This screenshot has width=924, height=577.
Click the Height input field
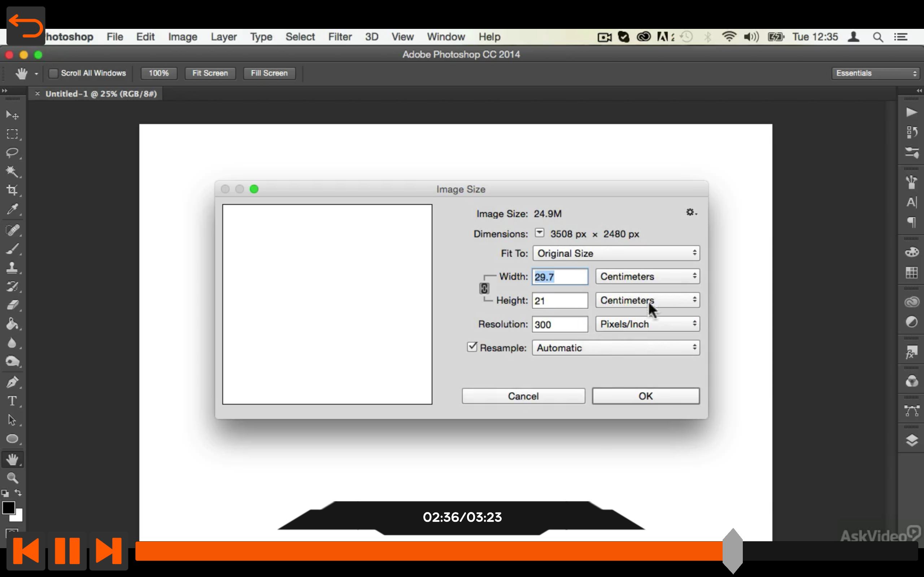(x=560, y=301)
